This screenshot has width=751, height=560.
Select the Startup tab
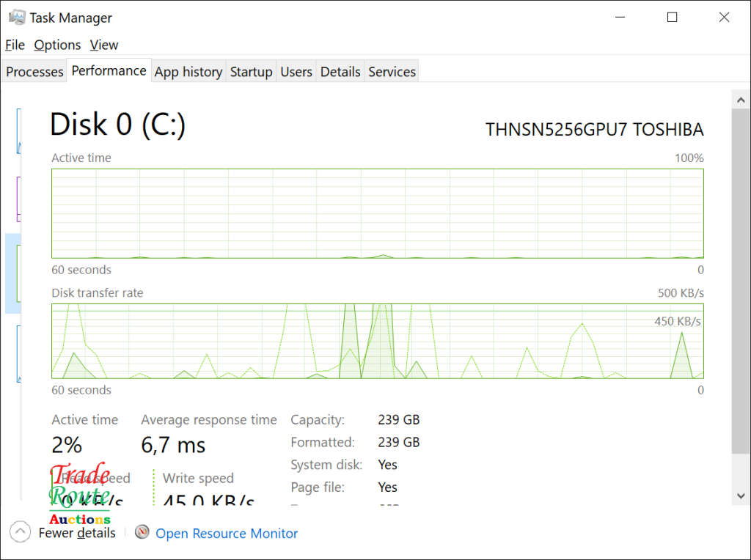(x=251, y=72)
